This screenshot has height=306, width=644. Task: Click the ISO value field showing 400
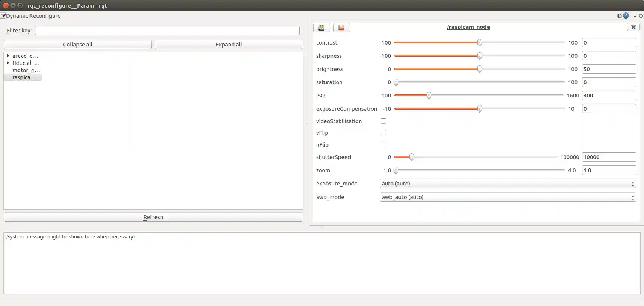[609, 96]
